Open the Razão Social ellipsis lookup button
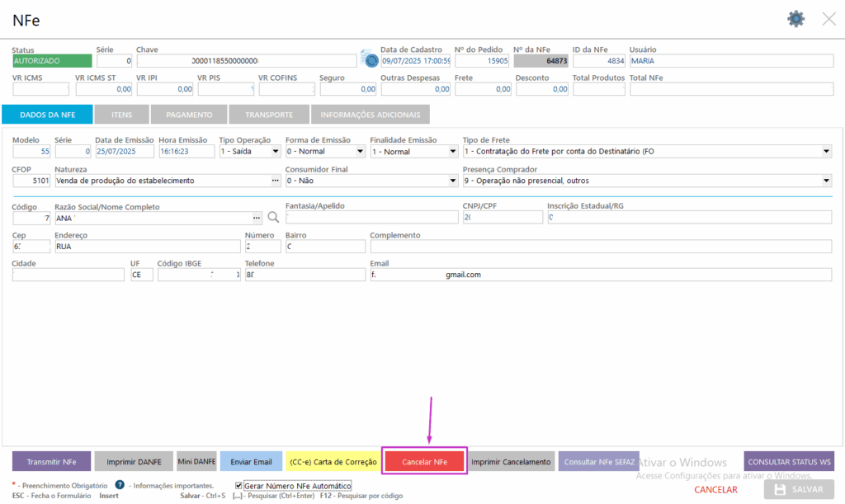 pyautogui.click(x=257, y=218)
